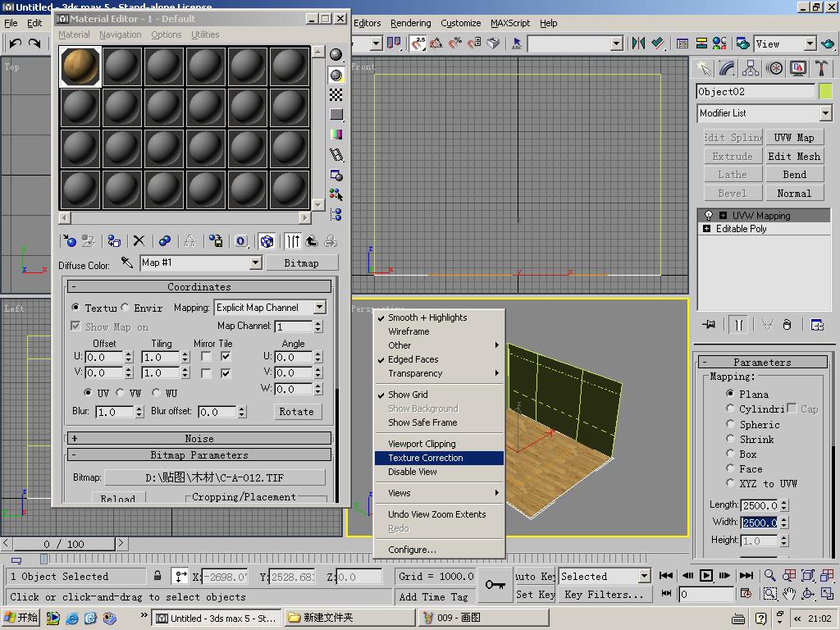The image size is (840, 630).
Task: Toggle the checkered Background icon in Material Editor
Action: point(336,95)
